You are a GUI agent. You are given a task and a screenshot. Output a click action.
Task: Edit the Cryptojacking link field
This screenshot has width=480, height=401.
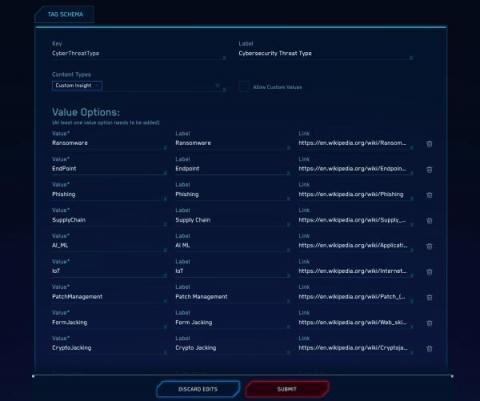[356, 348]
